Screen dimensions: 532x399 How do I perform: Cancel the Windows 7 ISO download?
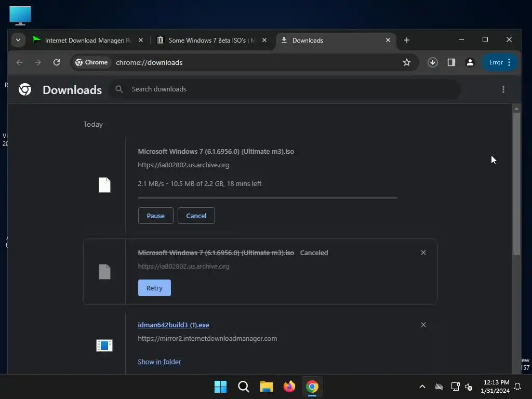pyautogui.click(x=196, y=216)
